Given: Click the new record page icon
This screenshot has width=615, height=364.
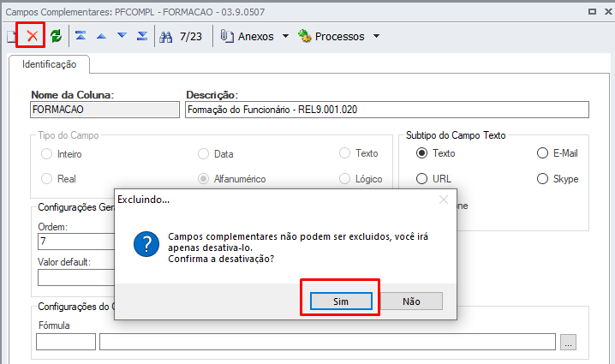Looking at the screenshot, I should [11, 37].
